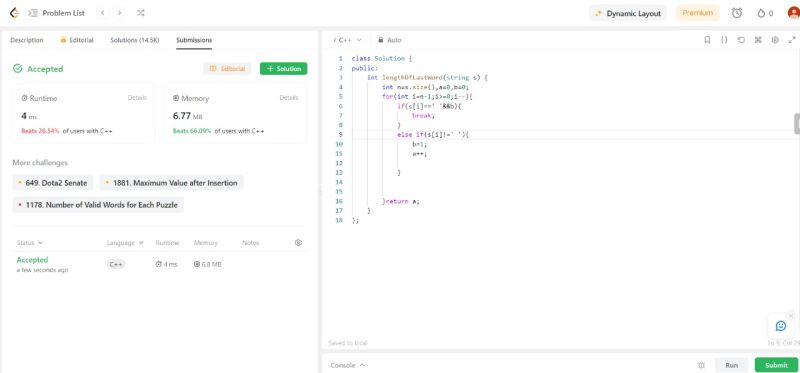Switch to the Description tab
800x373 pixels.
point(27,40)
